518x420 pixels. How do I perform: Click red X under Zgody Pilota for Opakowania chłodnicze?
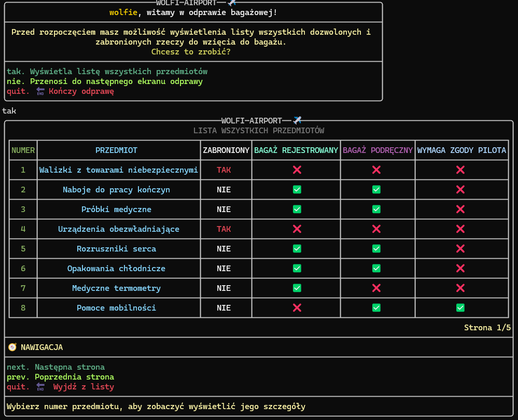(x=460, y=268)
